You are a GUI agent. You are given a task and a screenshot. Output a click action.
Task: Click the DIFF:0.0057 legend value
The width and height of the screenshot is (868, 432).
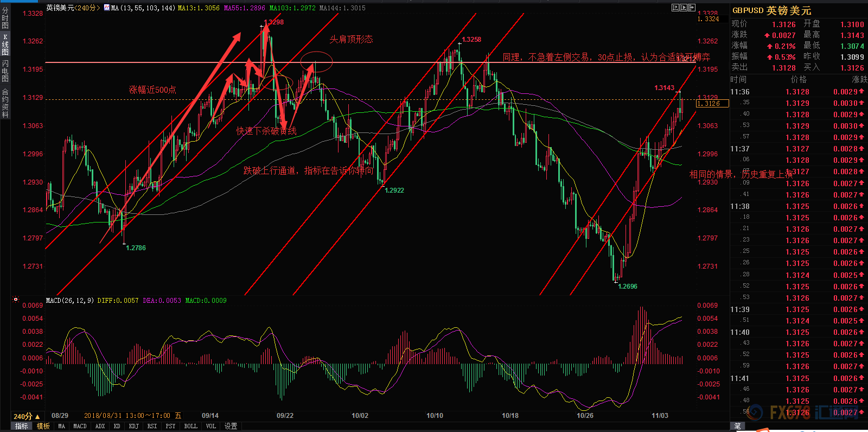click(118, 300)
